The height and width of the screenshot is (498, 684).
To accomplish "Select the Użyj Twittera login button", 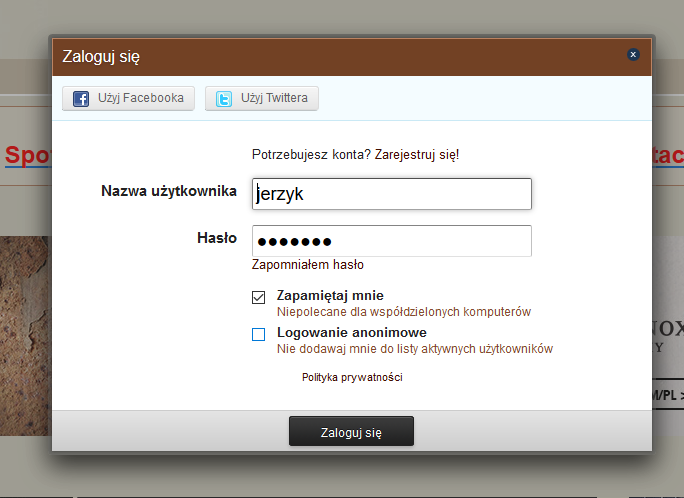I will [262, 99].
